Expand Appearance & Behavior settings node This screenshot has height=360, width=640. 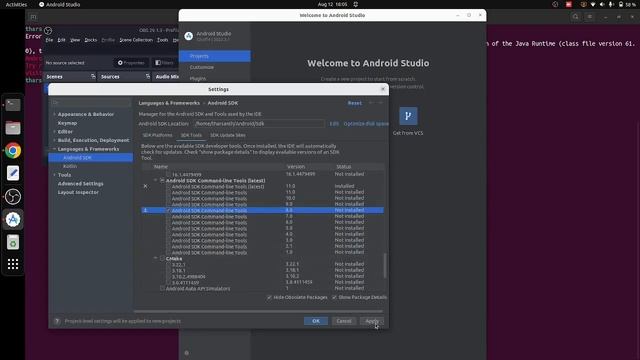point(54,114)
